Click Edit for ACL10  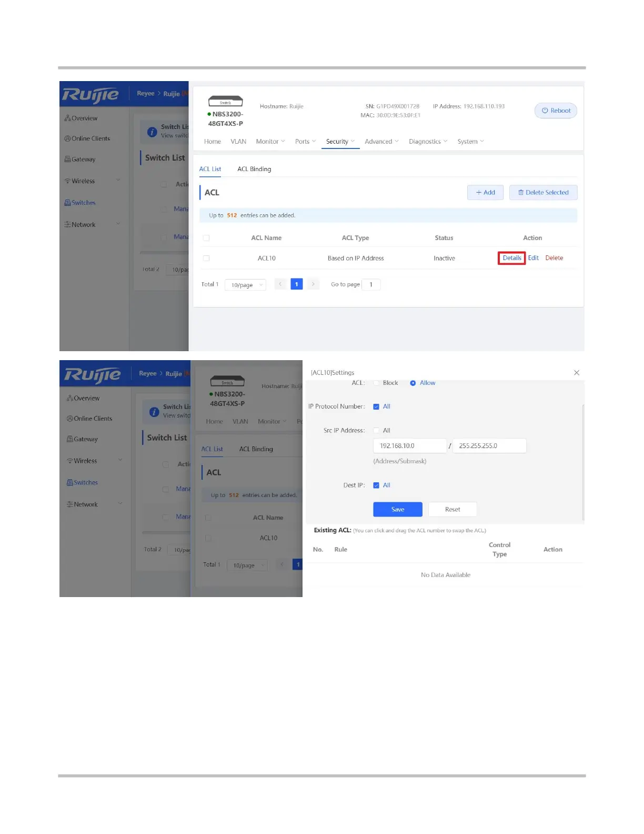pos(534,258)
